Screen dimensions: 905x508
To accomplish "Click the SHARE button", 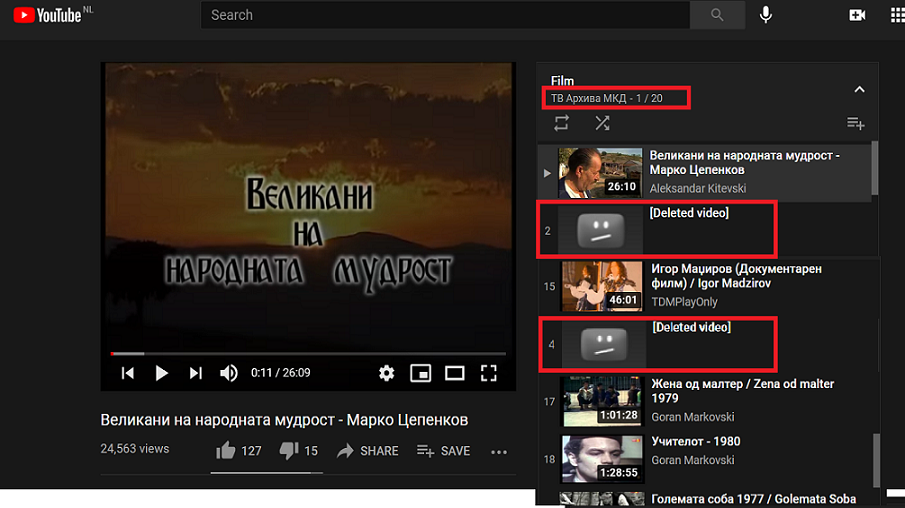I will (368, 451).
